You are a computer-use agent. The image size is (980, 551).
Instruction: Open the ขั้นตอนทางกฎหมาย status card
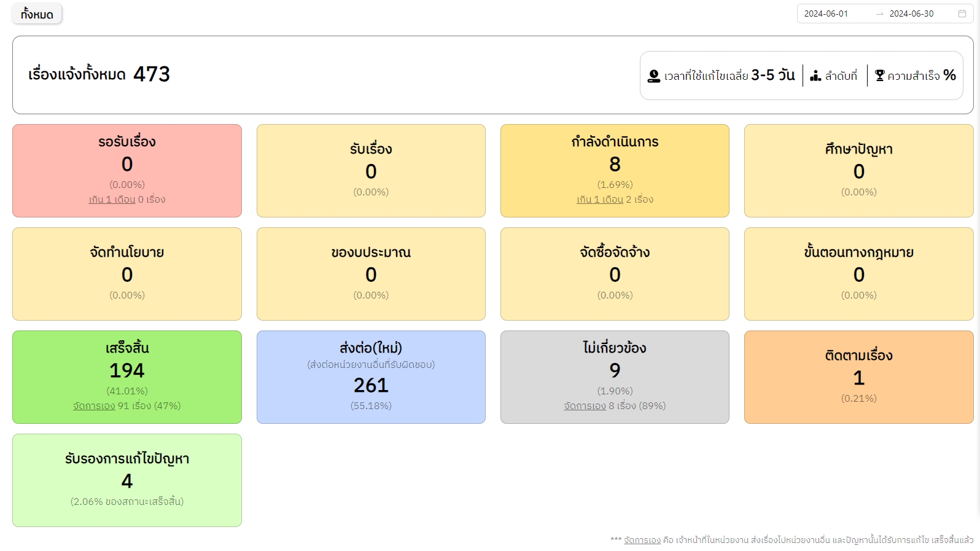858,273
